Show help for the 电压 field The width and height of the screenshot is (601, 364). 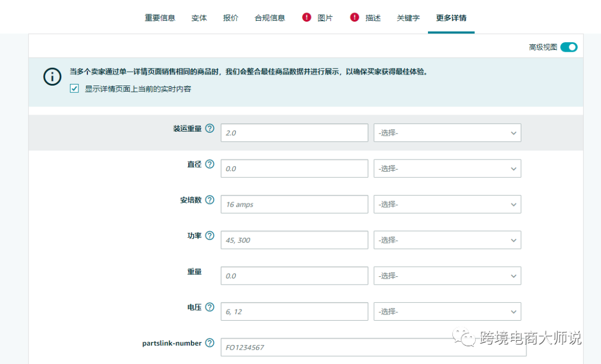(209, 307)
